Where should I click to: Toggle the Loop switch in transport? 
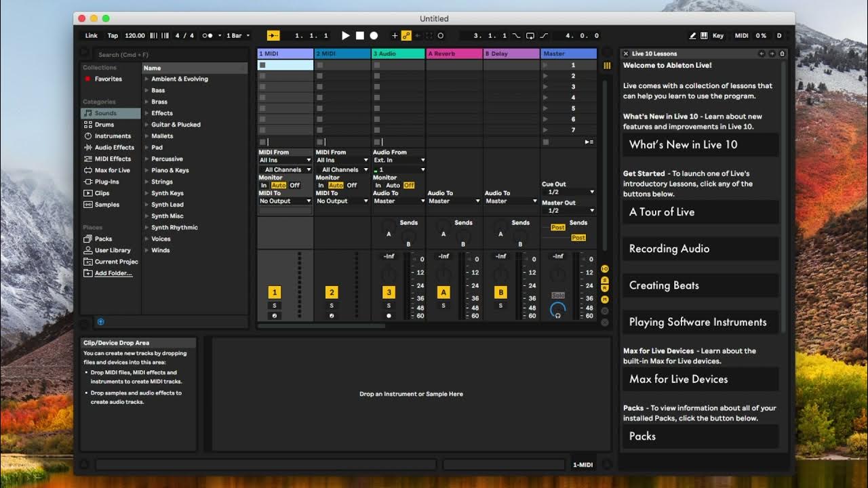(530, 35)
